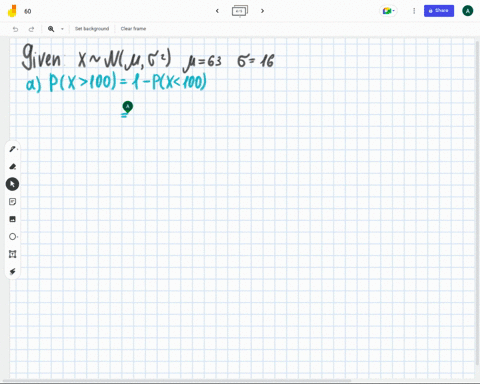Expand the zoom level dropdown arrow
The width and height of the screenshot is (480, 384).
click(62, 29)
